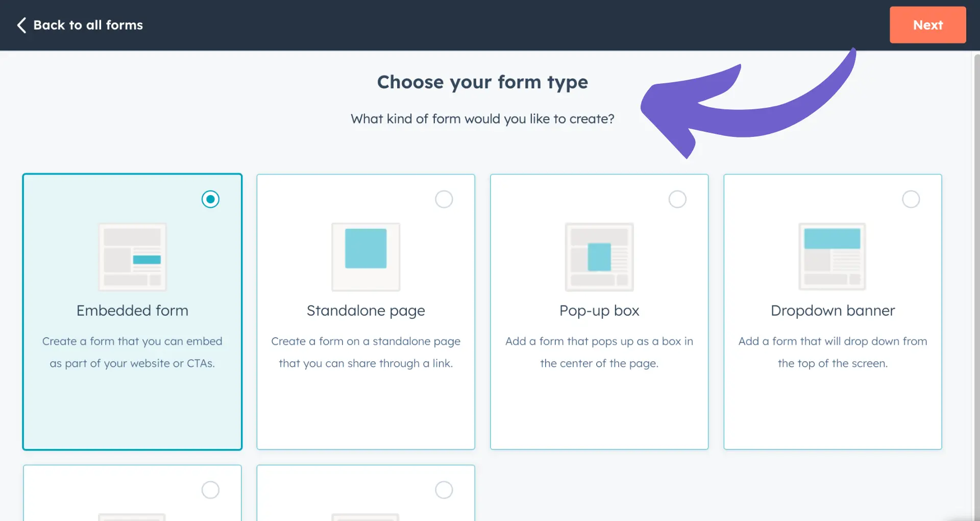980x521 pixels.
Task: Select the Dropdown banner radio button
Action: [x=911, y=199]
